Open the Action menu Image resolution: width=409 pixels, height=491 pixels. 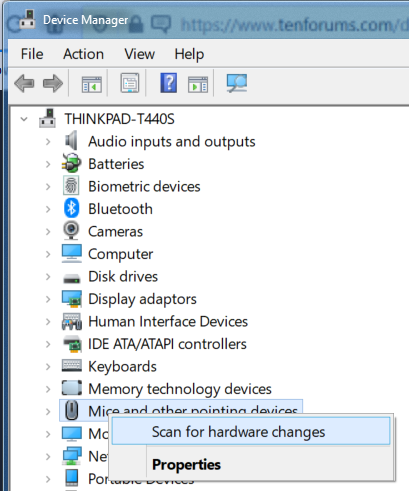coord(83,54)
